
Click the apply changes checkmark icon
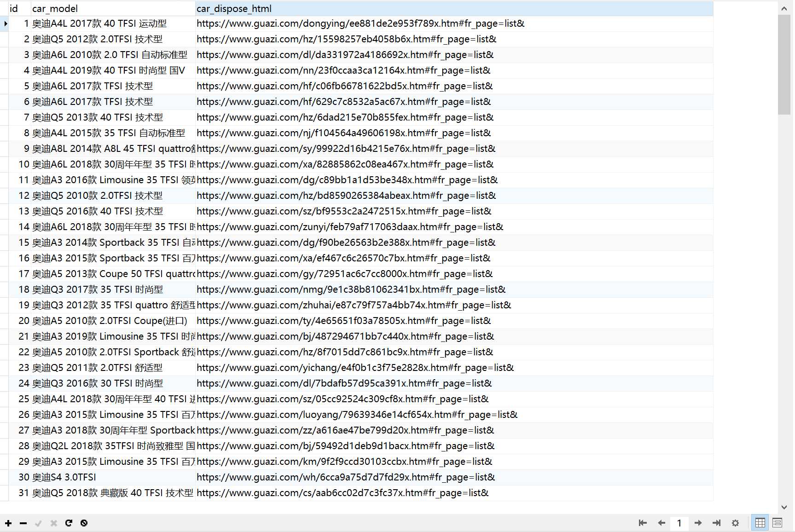point(39,523)
